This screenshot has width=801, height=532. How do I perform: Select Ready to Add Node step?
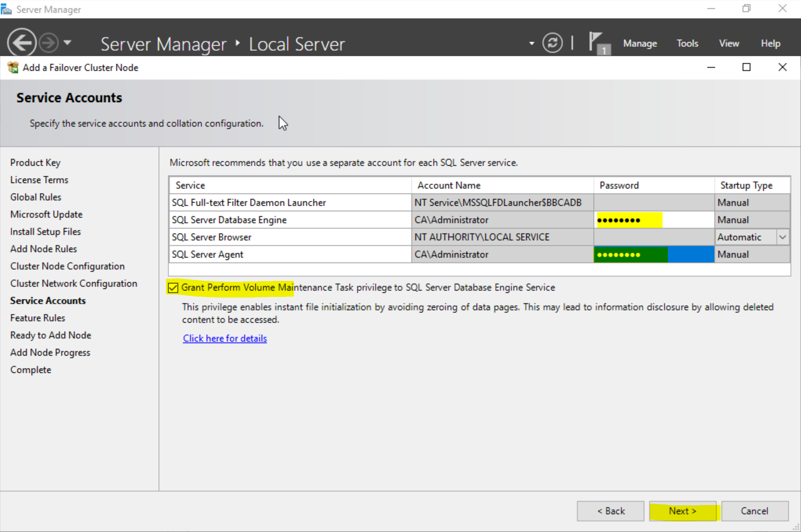(51, 335)
